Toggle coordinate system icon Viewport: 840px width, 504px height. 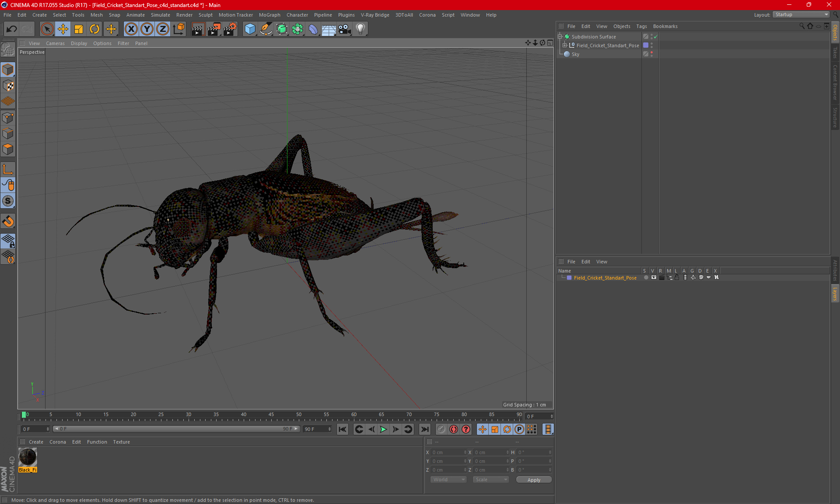178,29
